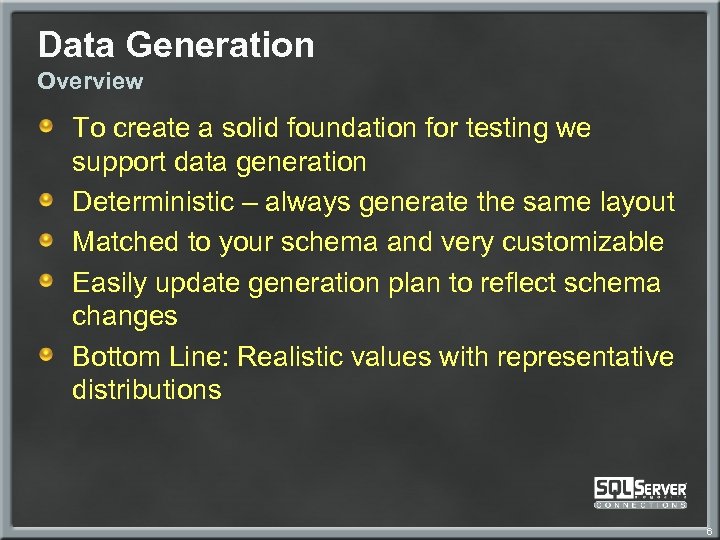Click the slide number 6
The image size is (720, 540).
[x=706, y=530]
